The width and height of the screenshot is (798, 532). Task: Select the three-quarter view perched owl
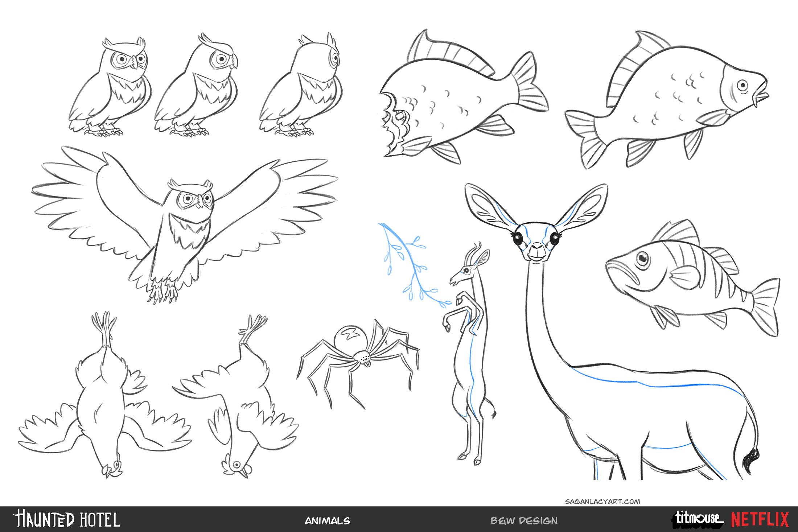click(x=197, y=84)
